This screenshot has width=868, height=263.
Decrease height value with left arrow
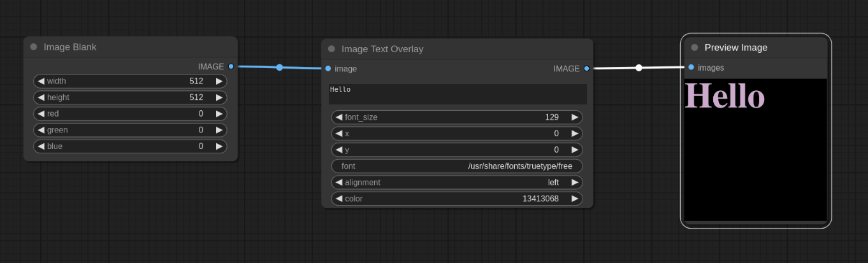[x=41, y=97]
